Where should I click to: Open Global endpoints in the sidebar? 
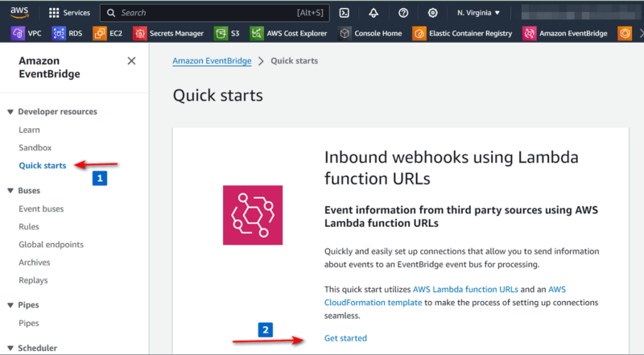click(51, 245)
